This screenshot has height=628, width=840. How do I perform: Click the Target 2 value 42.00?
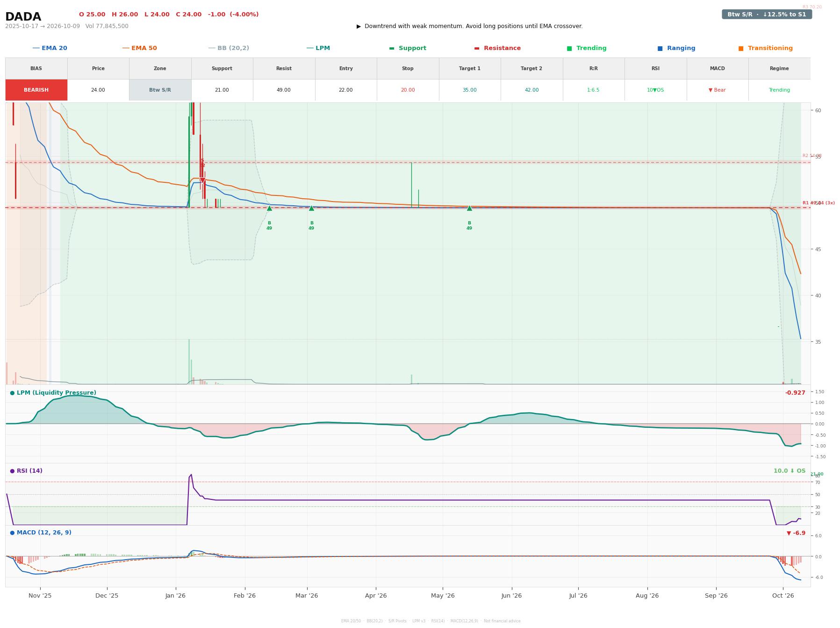[531, 90]
